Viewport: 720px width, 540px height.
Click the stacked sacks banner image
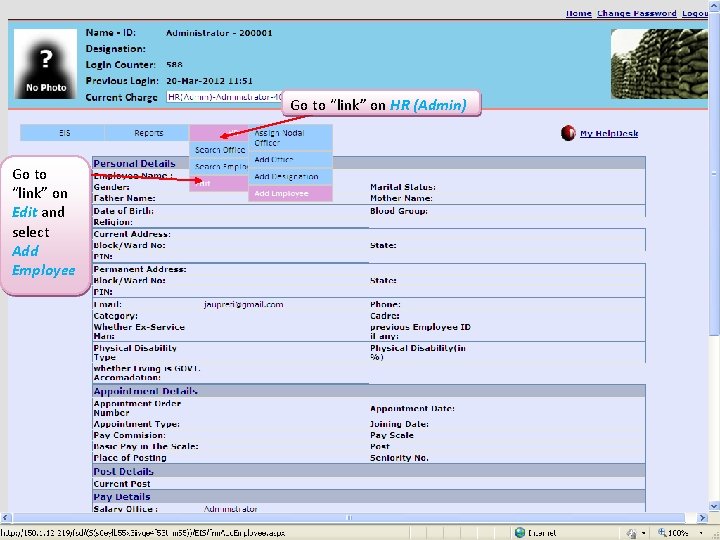659,64
